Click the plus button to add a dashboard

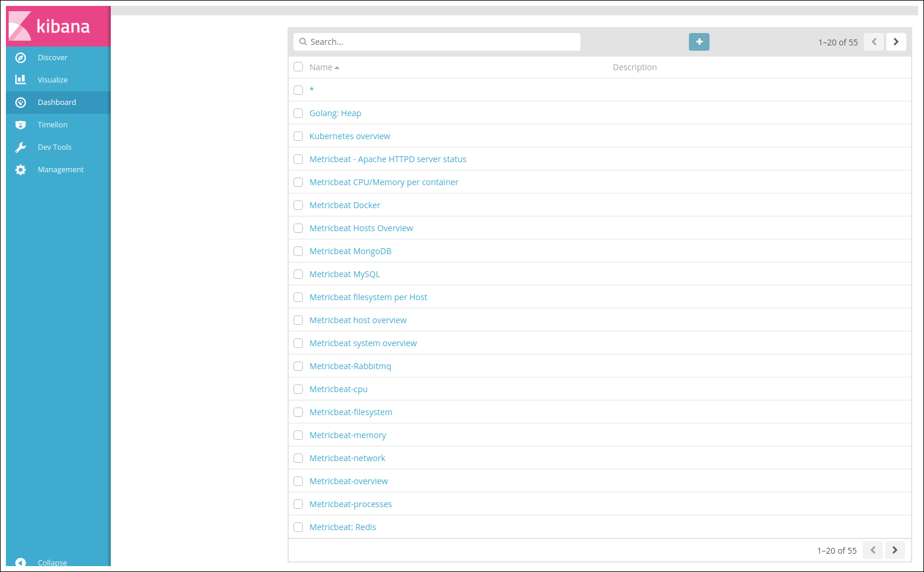[699, 42]
